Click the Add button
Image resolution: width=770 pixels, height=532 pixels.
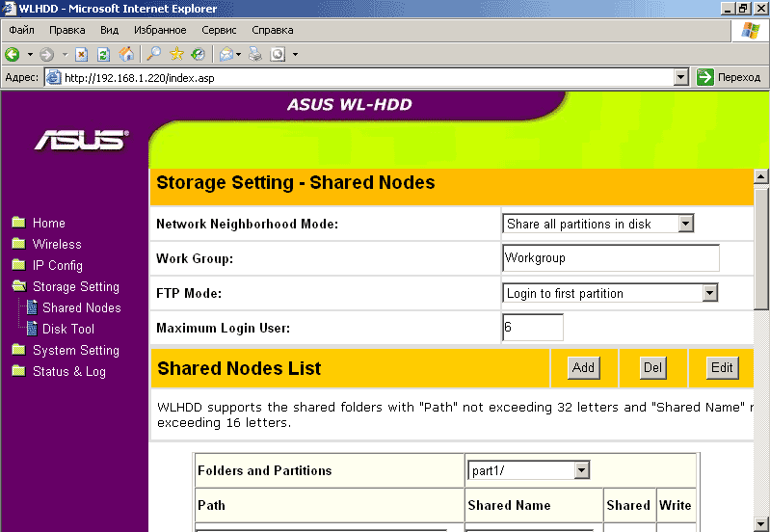tap(583, 368)
